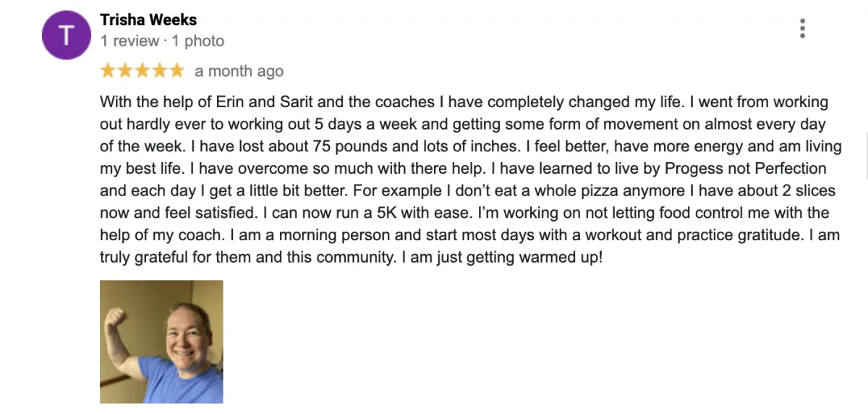Viewport: 868px width, 414px height.
Task: Click the purple T profile avatar
Action: 67,35
